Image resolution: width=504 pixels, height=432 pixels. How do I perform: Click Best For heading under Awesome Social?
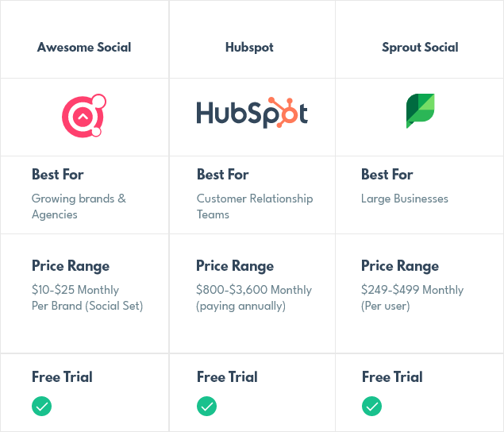tap(57, 175)
